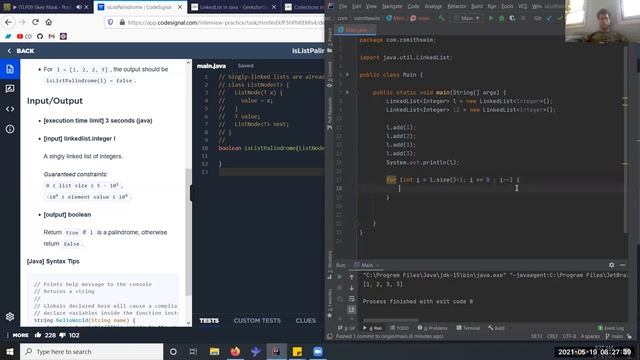
Task: Go BACK from the CodeSignal task
Action: [x=21, y=51]
